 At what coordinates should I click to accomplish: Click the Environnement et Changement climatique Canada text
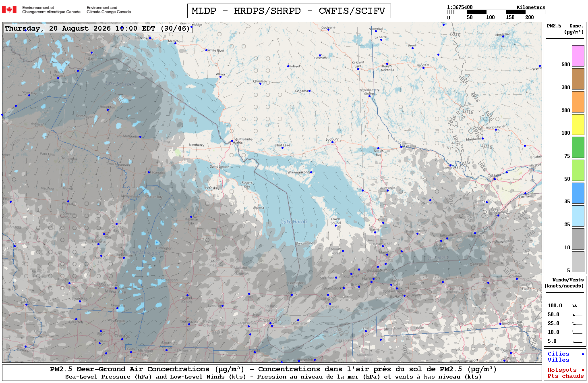pyautogui.click(x=51, y=10)
